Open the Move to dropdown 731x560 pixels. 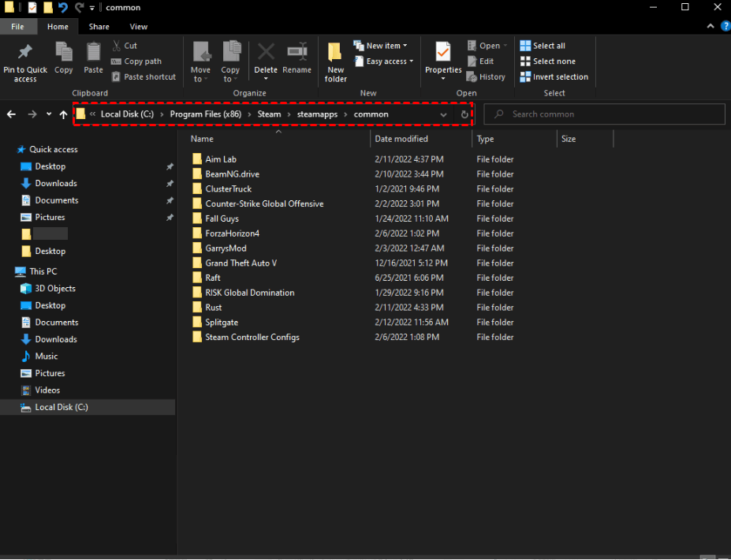[202, 63]
